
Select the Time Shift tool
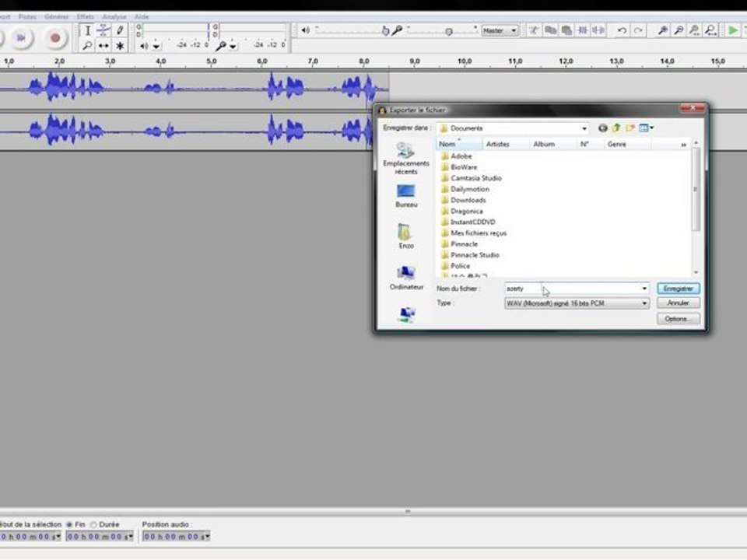103,46
